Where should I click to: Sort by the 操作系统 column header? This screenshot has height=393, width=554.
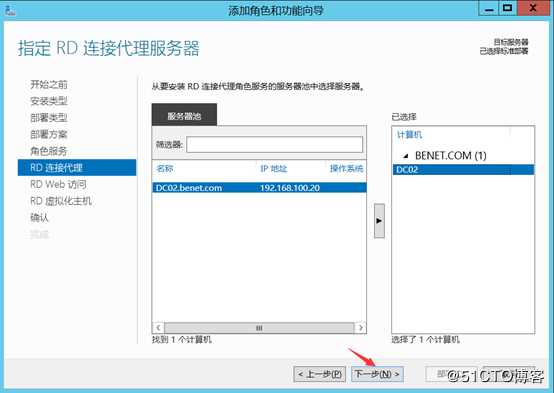pyautogui.click(x=346, y=169)
